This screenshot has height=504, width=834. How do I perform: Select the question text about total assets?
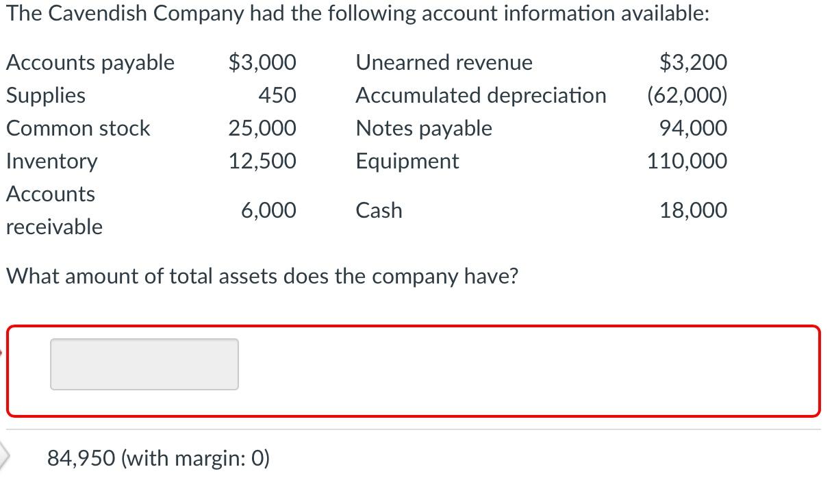point(262,276)
